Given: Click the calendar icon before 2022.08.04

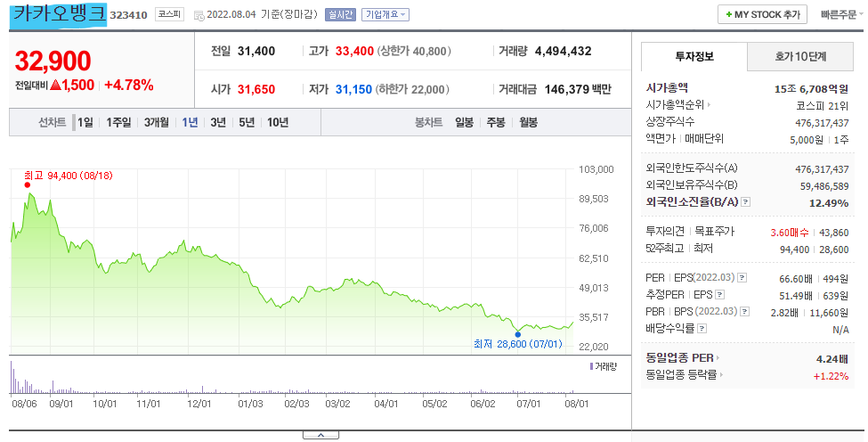Looking at the screenshot, I should (199, 15).
